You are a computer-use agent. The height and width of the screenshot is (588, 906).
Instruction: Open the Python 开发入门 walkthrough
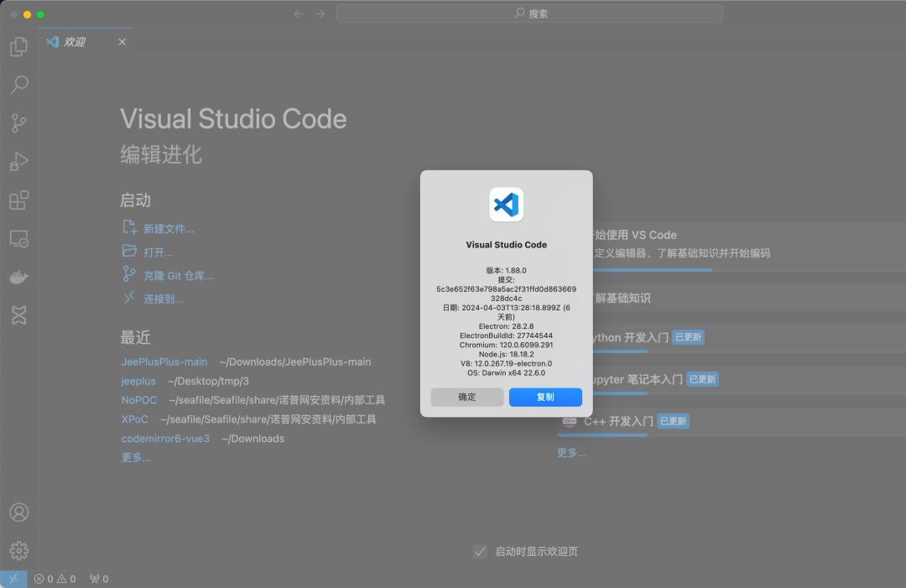pyautogui.click(x=748, y=339)
